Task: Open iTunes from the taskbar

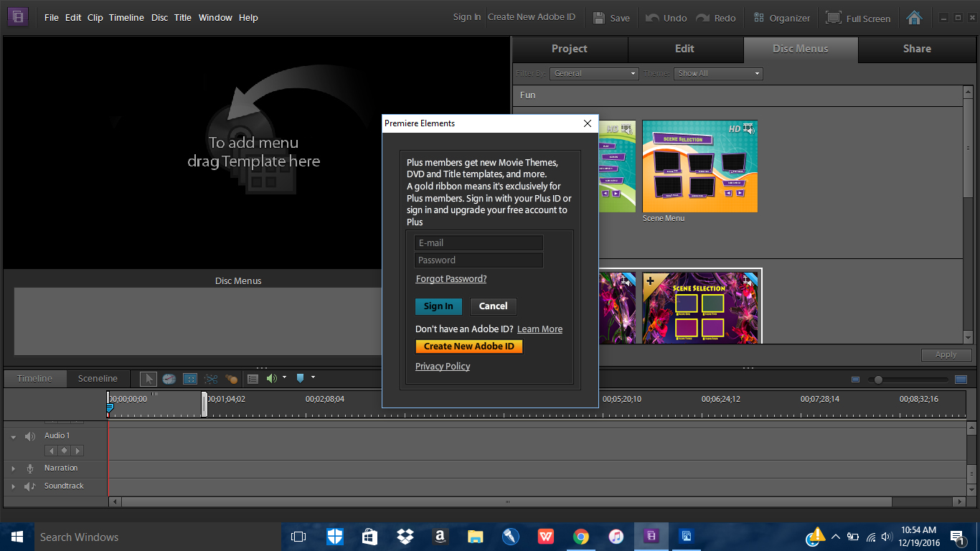Action: [x=616, y=537]
